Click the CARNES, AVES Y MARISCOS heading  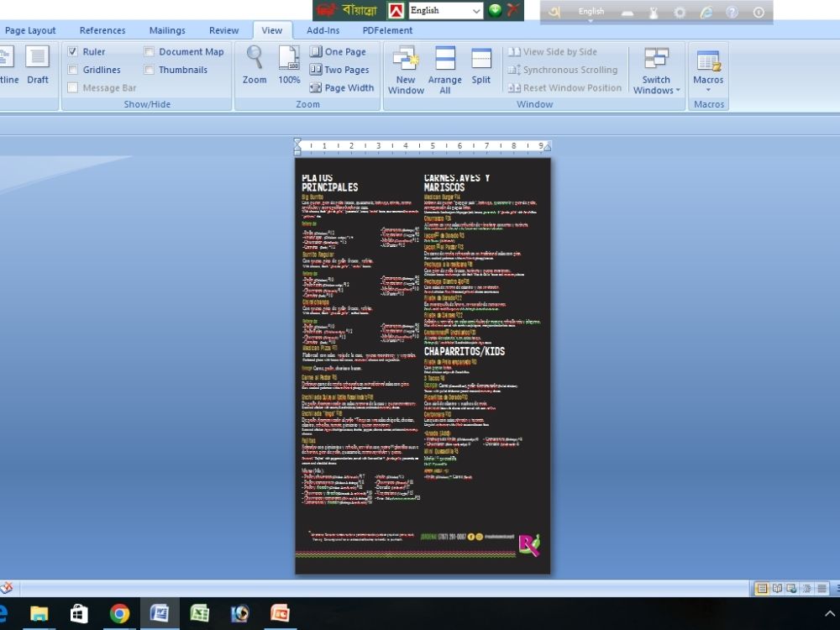(456, 182)
